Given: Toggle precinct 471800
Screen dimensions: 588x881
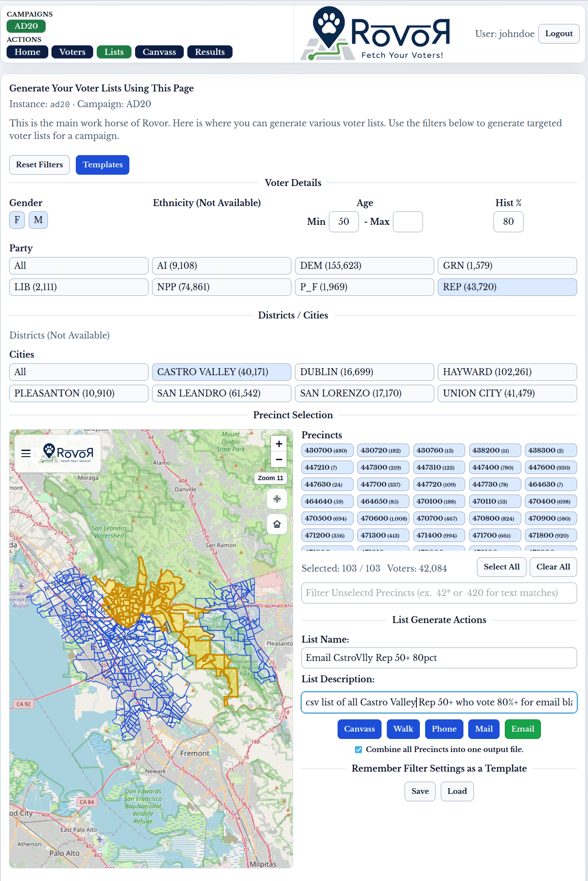Looking at the screenshot, I should (551, 535).
